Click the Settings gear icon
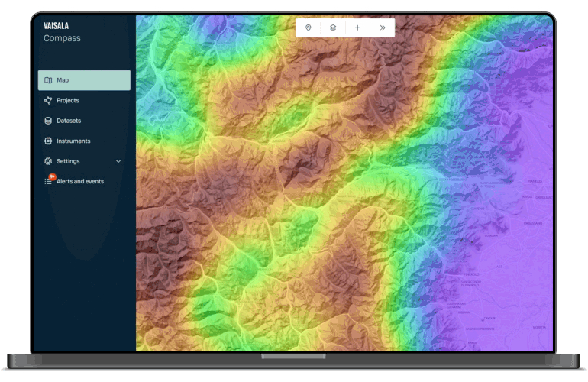The width and height of the screenshot is (588, 382). (48, 161)
